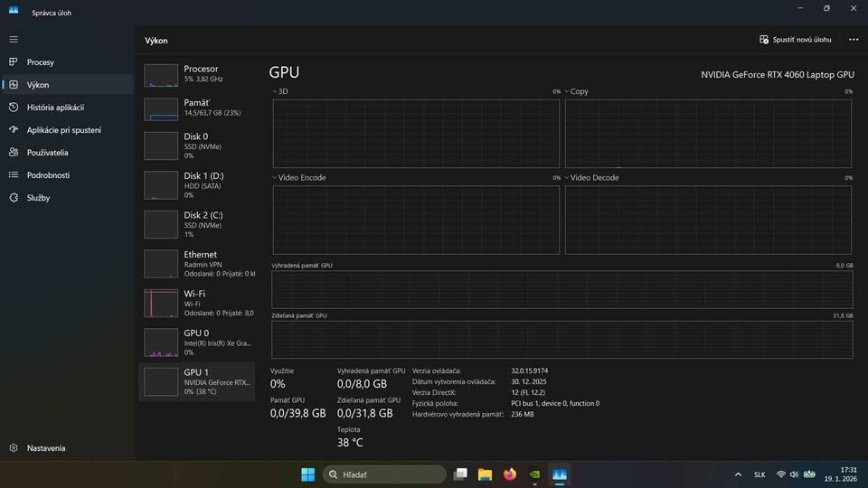Select Disk 1 (D:) HDD item
Viewport: 868px width, 488px height.
197,184
